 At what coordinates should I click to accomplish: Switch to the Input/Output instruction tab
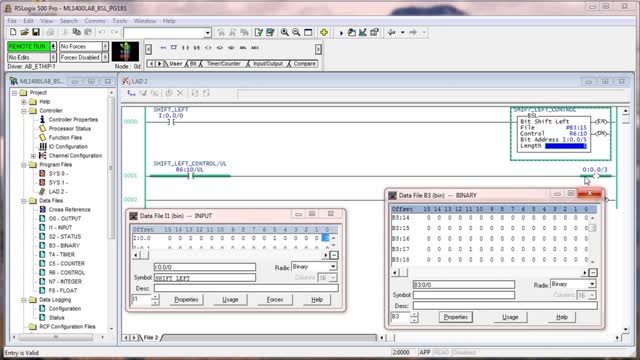[267, 64]
